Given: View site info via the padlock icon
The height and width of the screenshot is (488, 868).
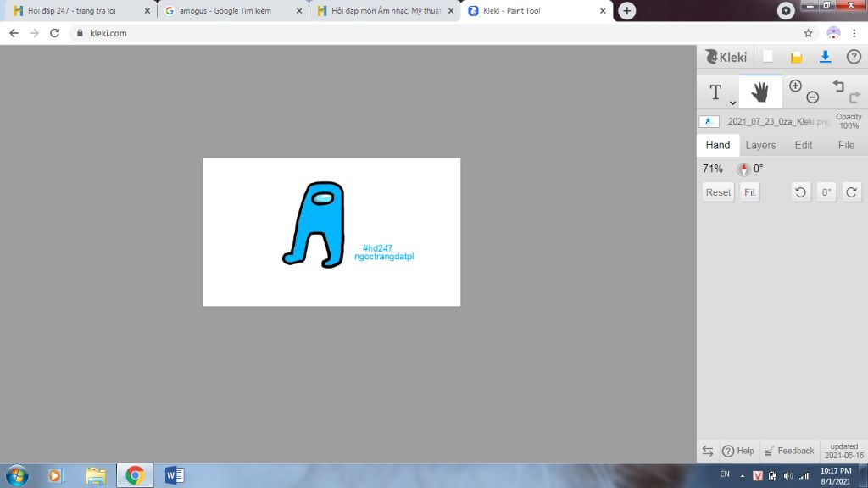Looking at the screenshot, I should click(x=80, y=33).
